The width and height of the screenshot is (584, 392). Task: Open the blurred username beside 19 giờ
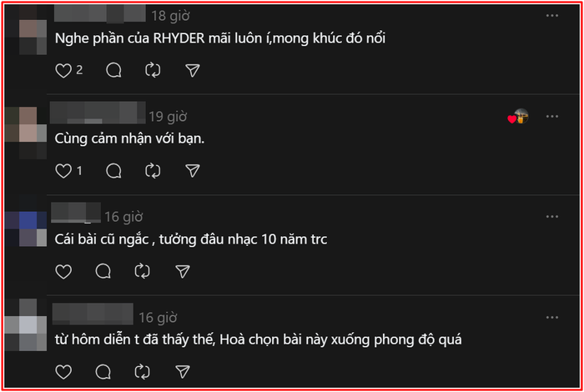[98, 113]
